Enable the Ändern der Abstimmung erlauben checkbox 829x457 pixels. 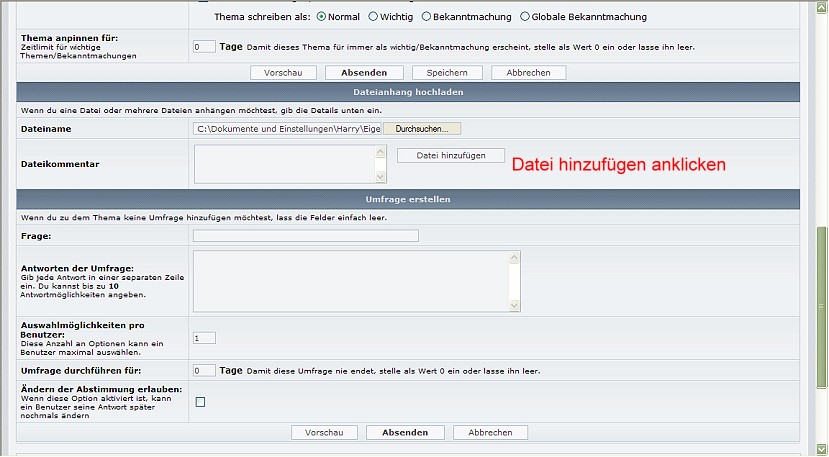coord(200,402)
